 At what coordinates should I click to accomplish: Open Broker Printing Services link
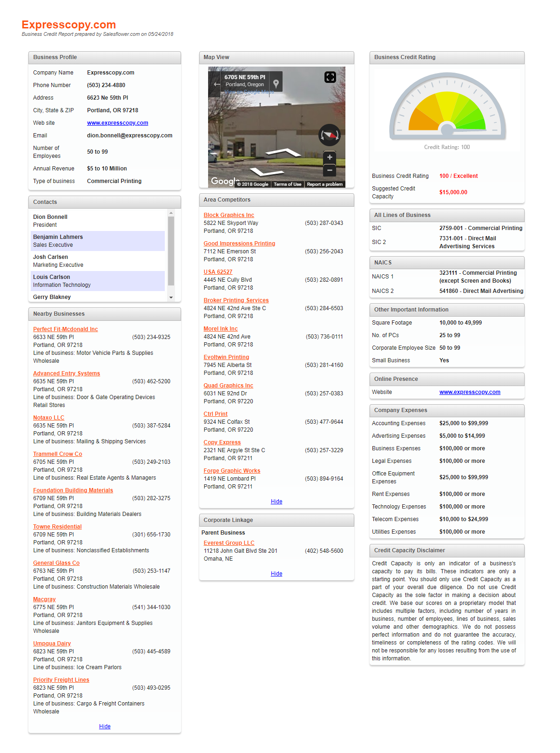[236, 300]
